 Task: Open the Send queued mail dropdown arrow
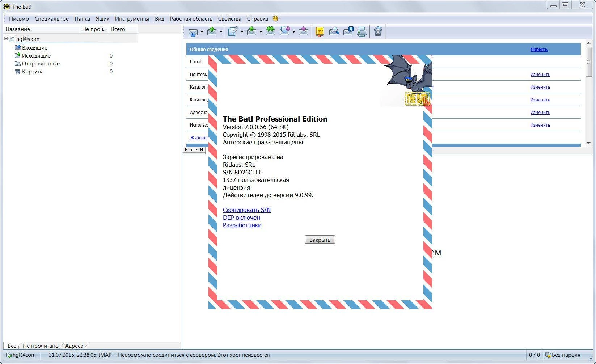220,32
